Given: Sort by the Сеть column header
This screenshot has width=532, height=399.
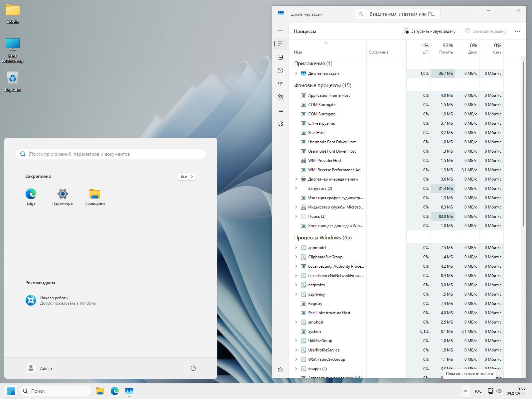Looking at the screenshot, I should coord(491,48).
